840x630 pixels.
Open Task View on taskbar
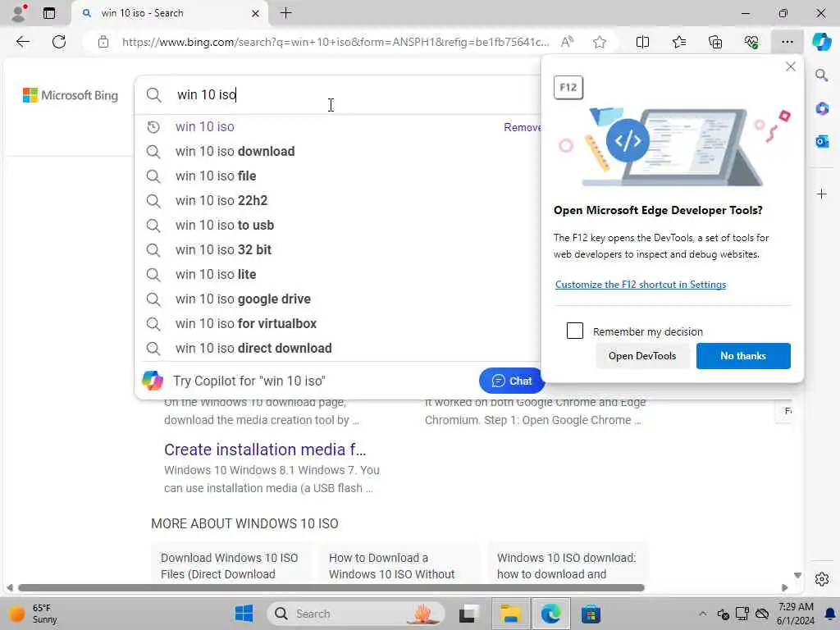468,614
